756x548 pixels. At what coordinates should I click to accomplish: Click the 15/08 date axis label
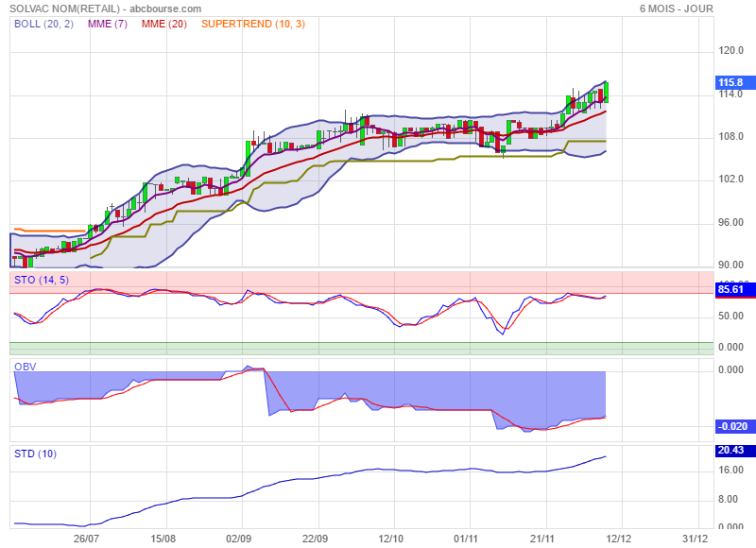click(163, 539)
